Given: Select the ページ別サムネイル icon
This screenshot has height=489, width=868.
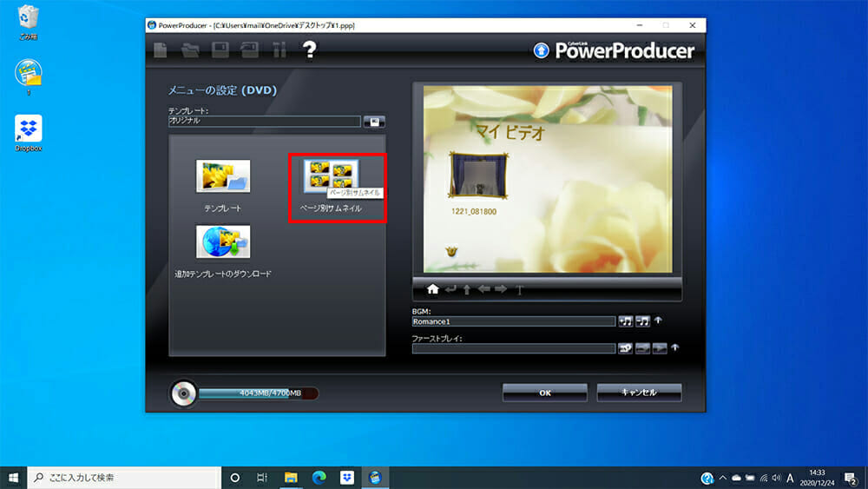Looking at the screenshot, I should point(331,176).
